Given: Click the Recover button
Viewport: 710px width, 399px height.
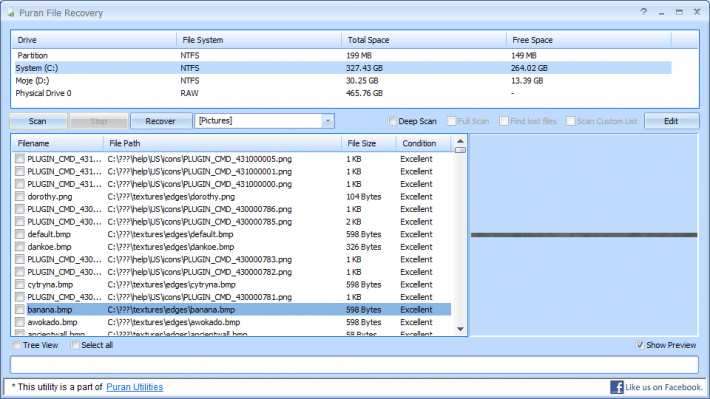Looking at the screenshot, I should click(160, 121).
